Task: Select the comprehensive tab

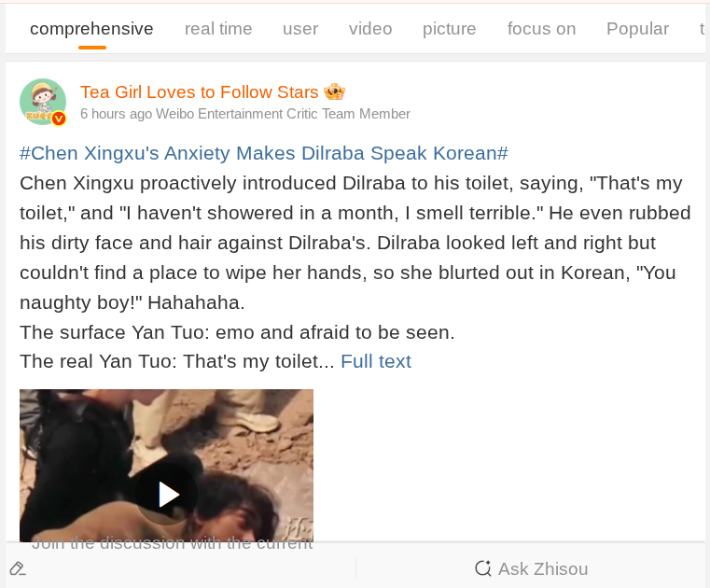Action: point(91,29)
